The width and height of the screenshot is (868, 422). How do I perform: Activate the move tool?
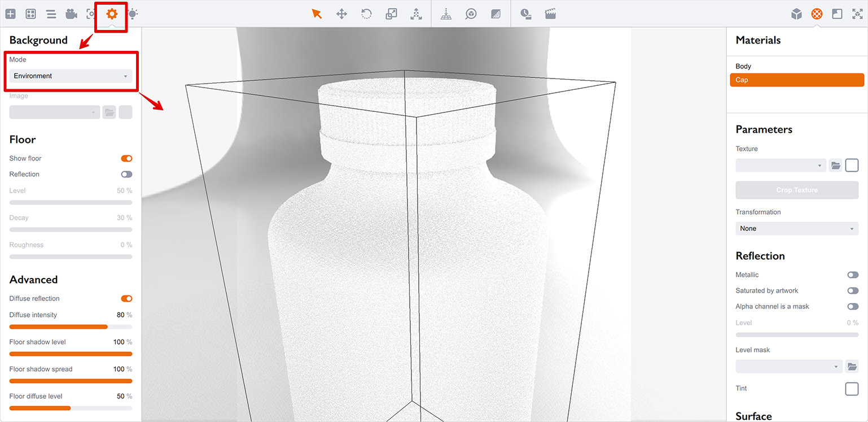341,14
